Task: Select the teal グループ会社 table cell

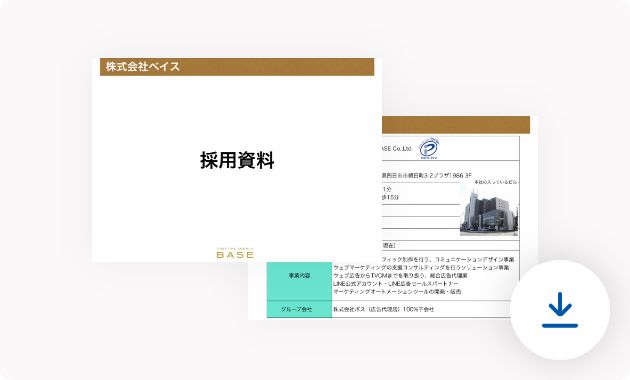Action: pyautogui.click(x=299, y=309)
